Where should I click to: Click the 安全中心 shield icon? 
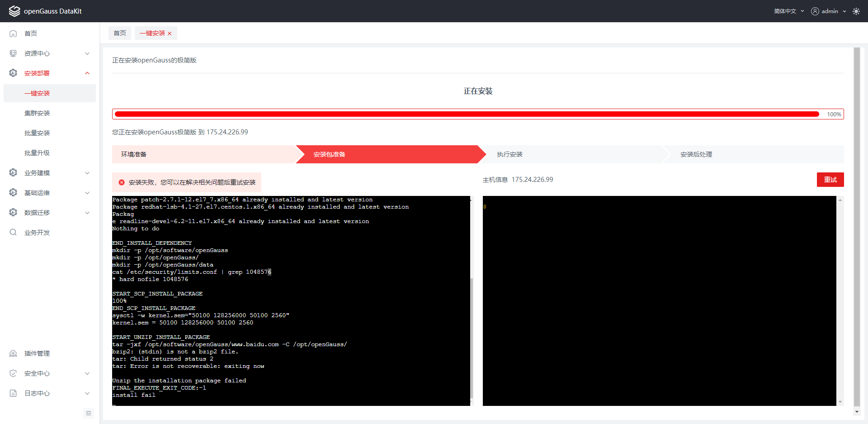13,373
